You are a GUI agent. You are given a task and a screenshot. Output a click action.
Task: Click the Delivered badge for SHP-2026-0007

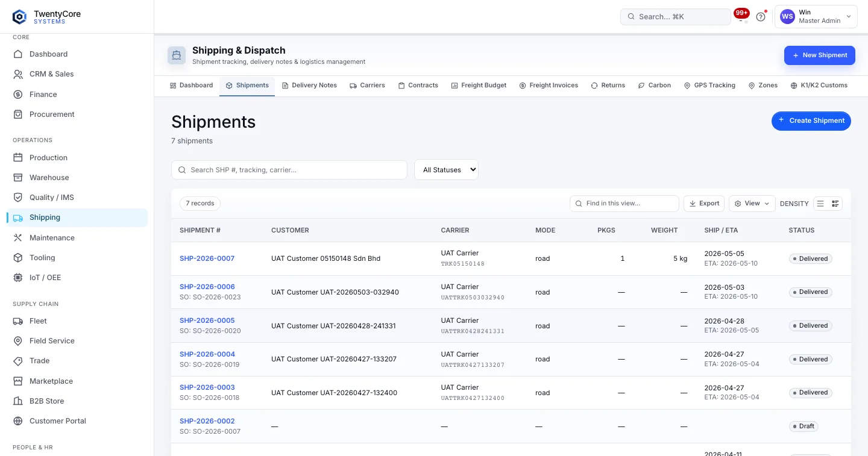tap(811, 259)
